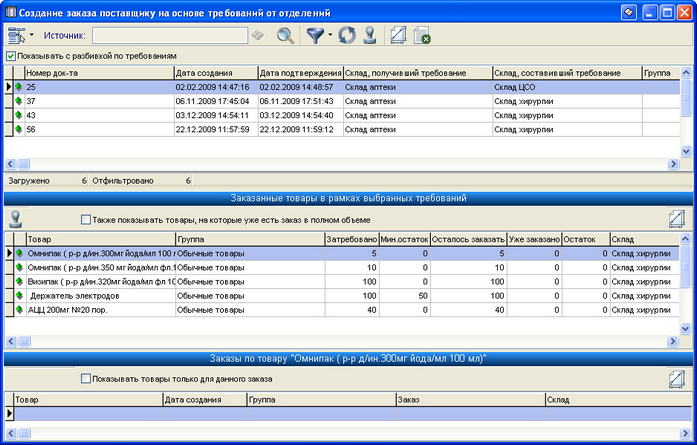
Task: Select the 'Визипак' product row
Action: pyautogui.click(x=342, y=282)
